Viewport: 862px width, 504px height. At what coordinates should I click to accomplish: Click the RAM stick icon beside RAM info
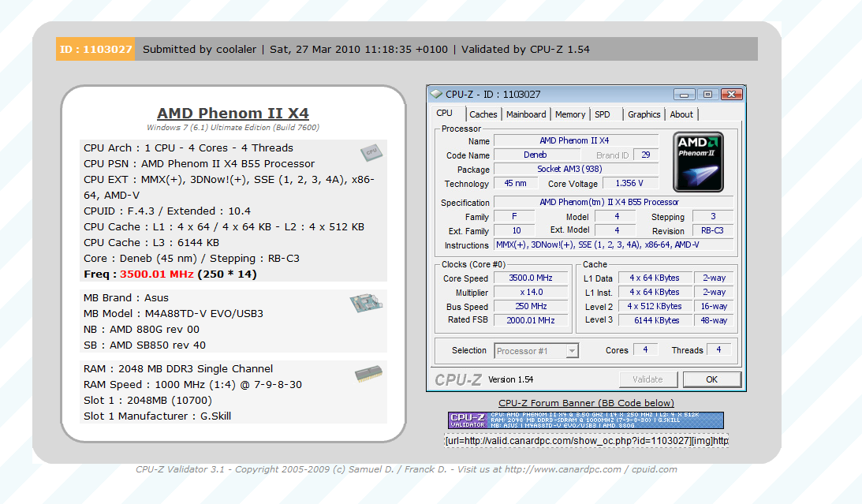(369, 374)
